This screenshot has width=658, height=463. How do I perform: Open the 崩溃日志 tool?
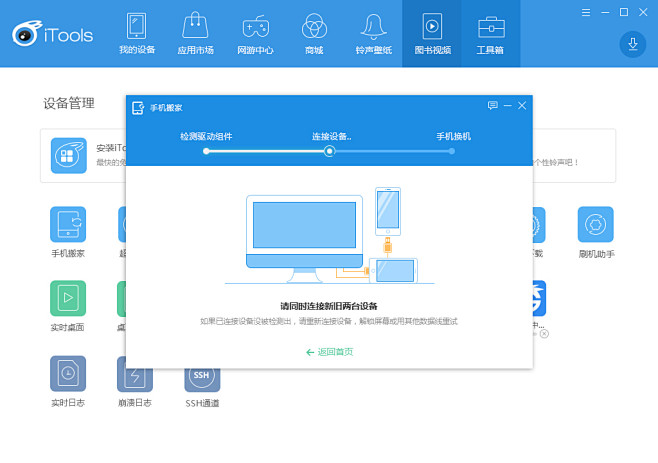coord(135,379)
